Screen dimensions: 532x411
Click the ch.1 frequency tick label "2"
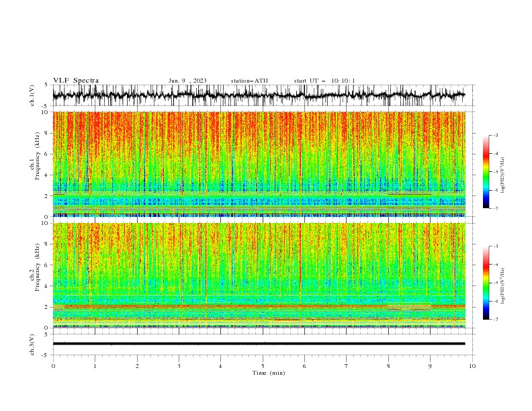[x=47, y=196]
